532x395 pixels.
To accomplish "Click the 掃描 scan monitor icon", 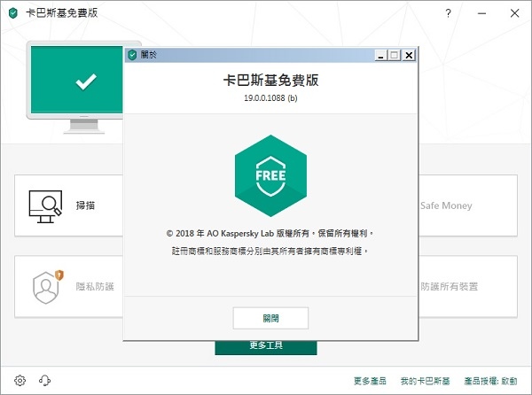I will point(45,206).
